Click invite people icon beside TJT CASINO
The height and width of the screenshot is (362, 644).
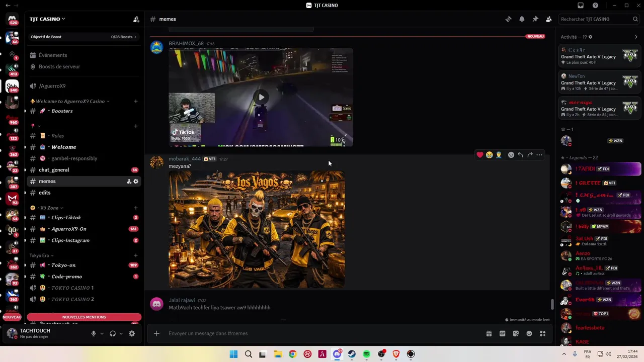136,19
